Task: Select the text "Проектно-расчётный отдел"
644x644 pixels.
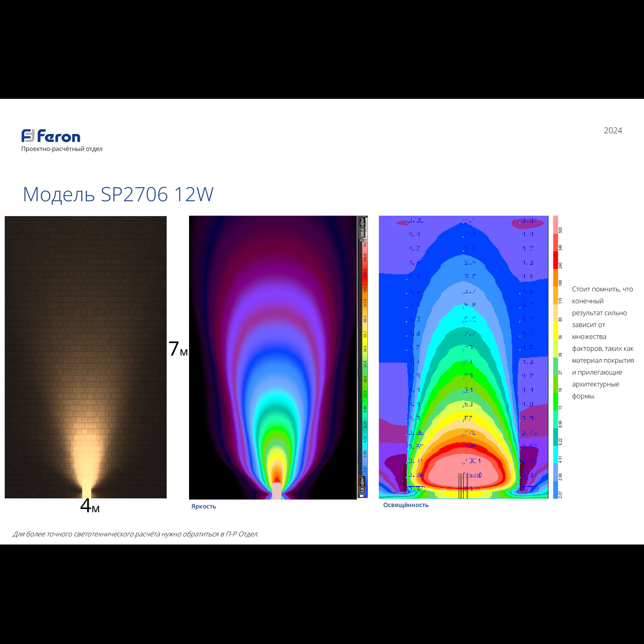Action: [x=62, y=149]
